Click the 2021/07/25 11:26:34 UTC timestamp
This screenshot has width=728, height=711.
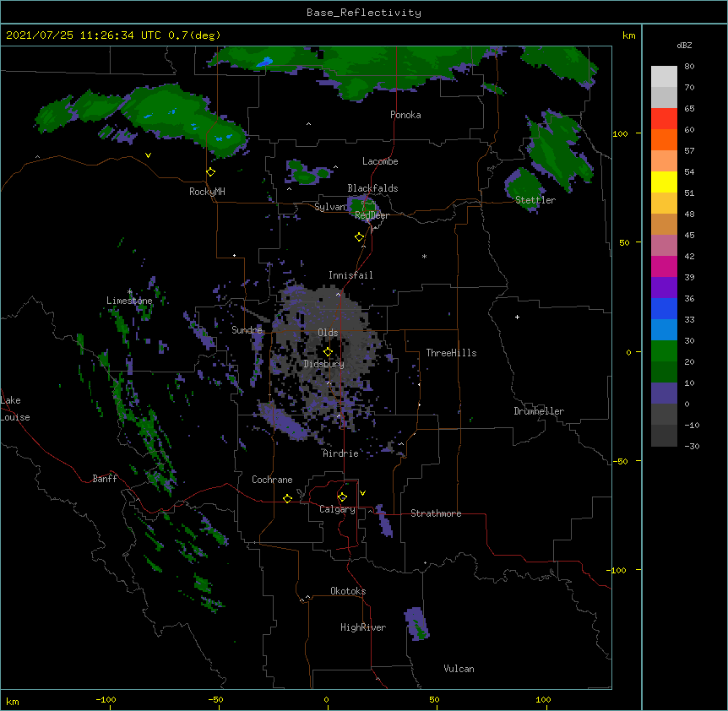coord(84,35)
